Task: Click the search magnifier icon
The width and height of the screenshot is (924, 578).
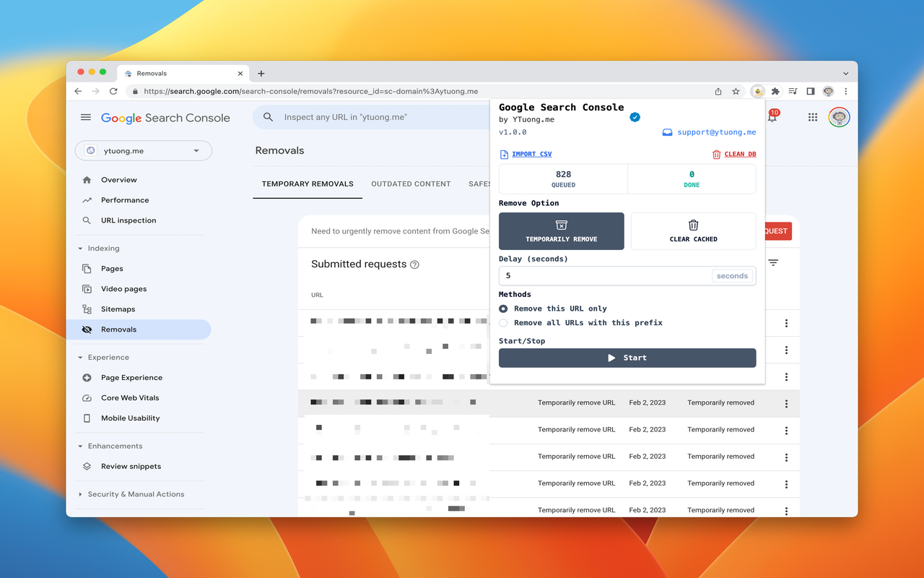Action: point(268,117)
